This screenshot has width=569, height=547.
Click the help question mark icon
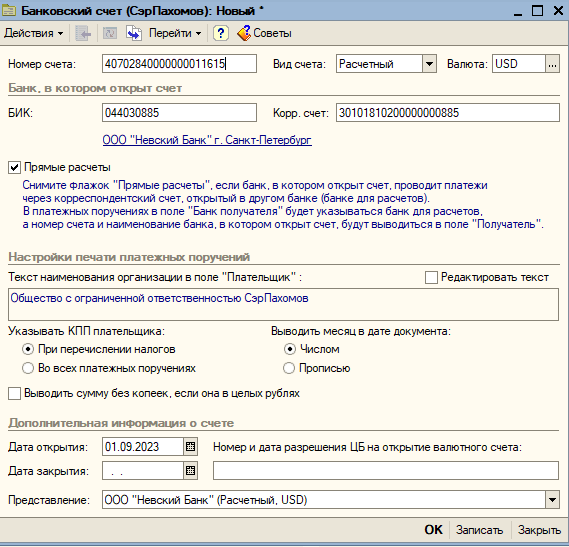pos(221,33)
